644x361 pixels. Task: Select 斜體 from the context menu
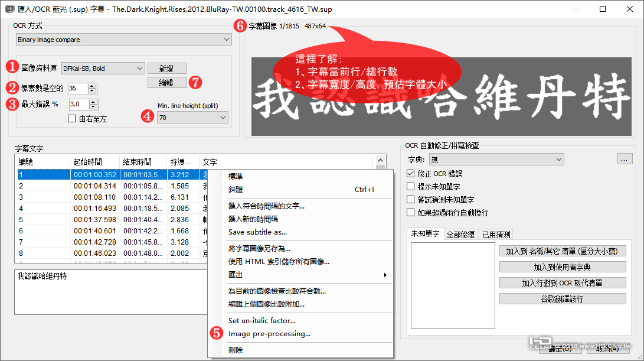[236, 188]
